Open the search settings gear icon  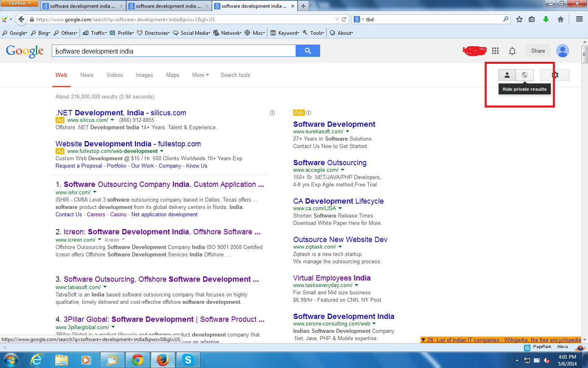point(555,75)
